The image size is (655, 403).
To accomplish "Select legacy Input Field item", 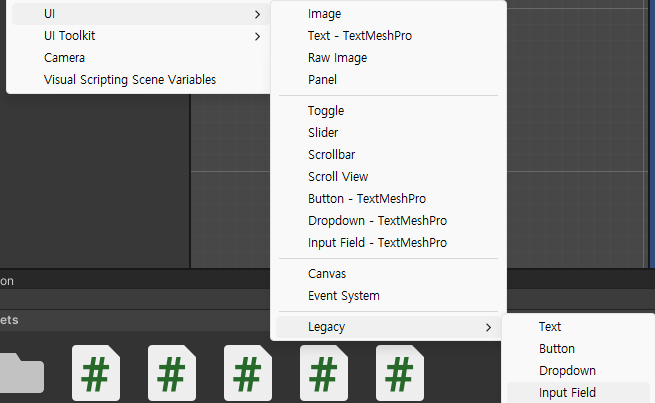I will (x=579, y=393).
